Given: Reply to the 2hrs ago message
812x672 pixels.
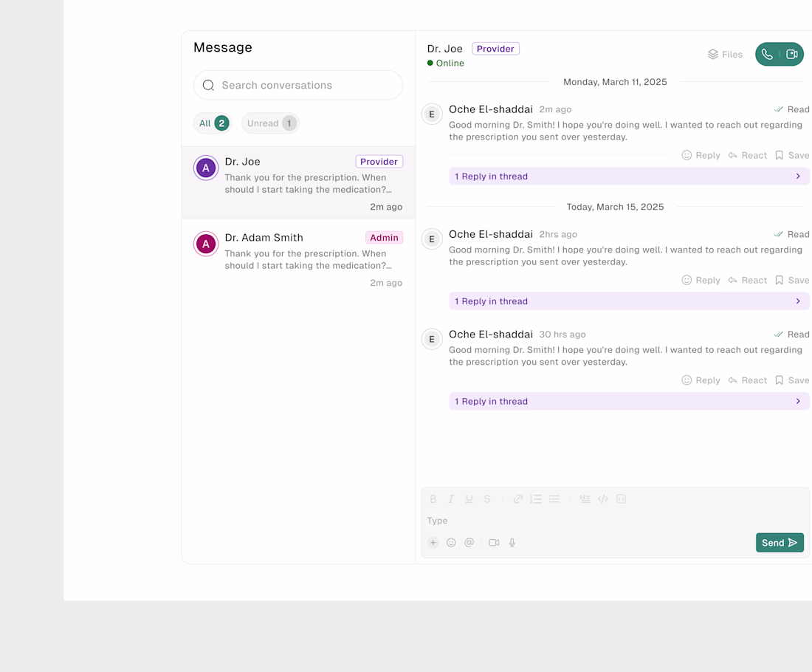Looking at the screenshot, I should coord(701,281).
